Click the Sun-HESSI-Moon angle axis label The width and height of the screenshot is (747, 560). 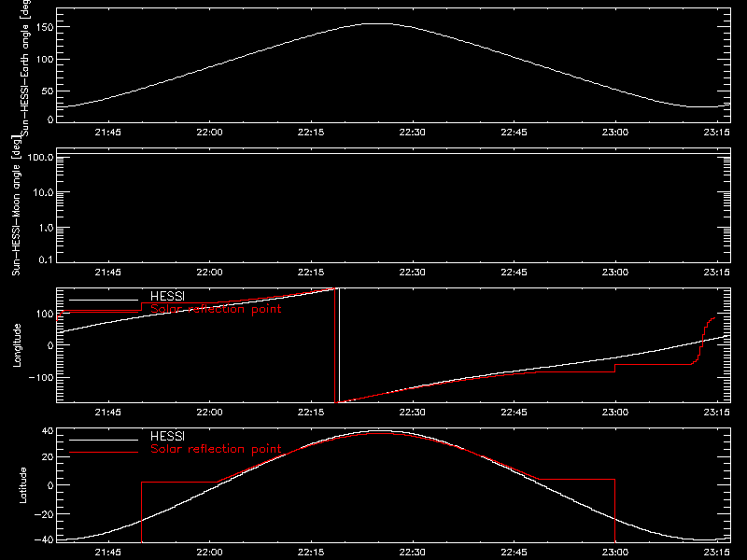click(x=16, y=206)
